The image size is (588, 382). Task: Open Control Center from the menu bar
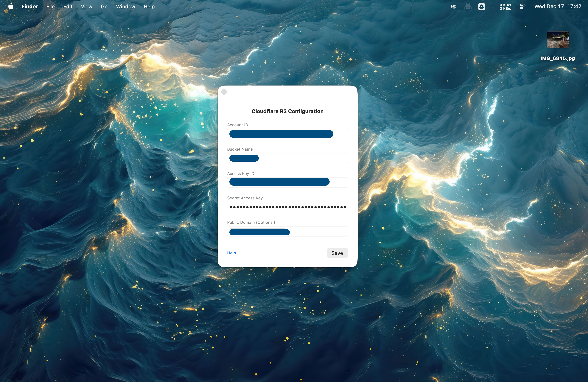pos(523,6)
